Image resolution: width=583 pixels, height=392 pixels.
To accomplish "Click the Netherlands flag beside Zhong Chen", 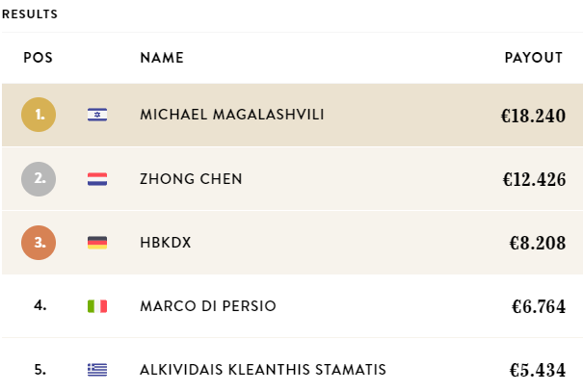I will tap(97, 179).
